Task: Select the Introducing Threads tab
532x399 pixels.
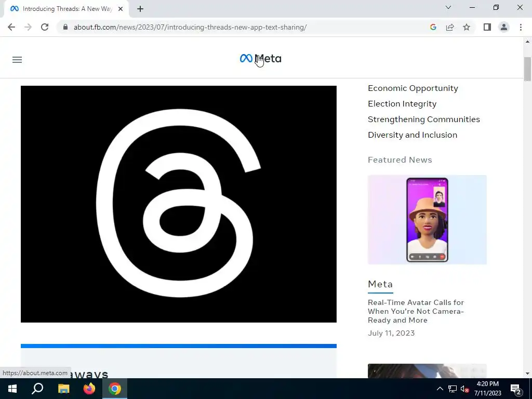Action: click(x=66, y=9)
